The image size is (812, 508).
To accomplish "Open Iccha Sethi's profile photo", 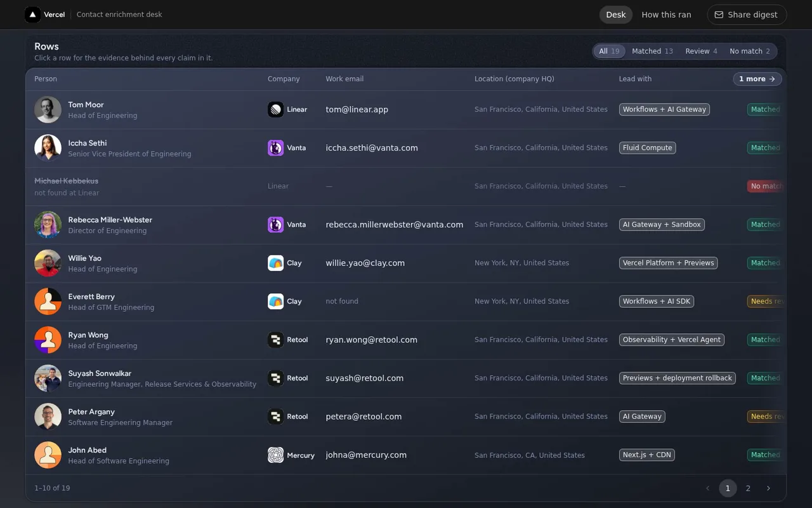I will (48, 148).
